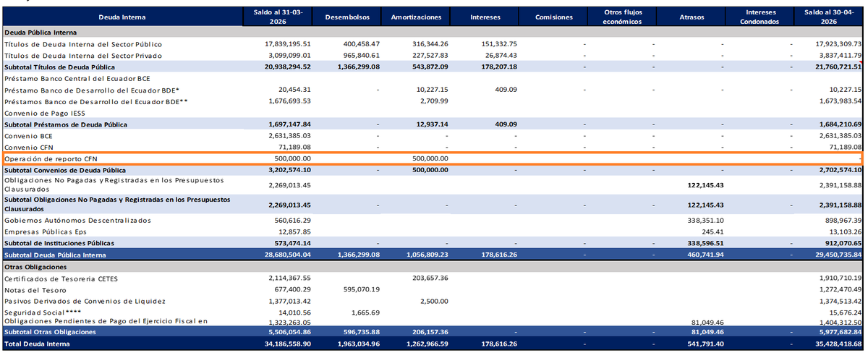Select "Subtotal Deuda Pública Interna" label
The height and width of the screenshot is (353, 868).
[55, 255]
